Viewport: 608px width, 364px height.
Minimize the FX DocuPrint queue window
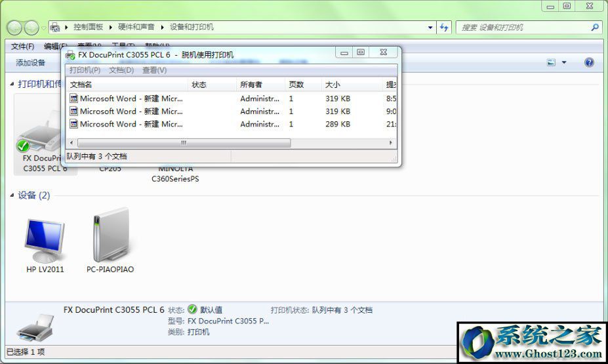(344, 52)
